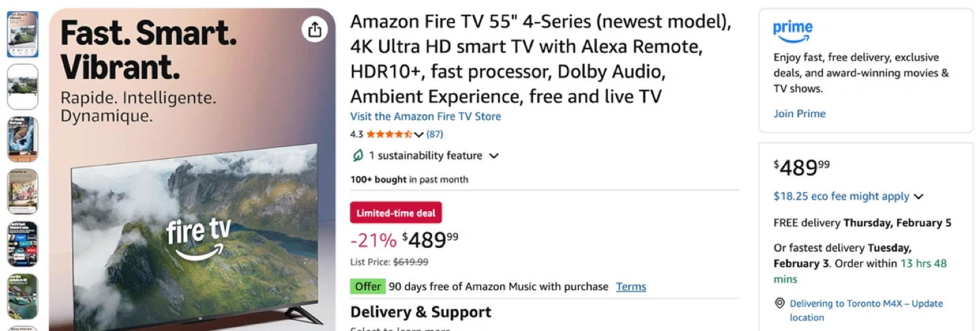Click the Join Prime link

coord(799,114)
